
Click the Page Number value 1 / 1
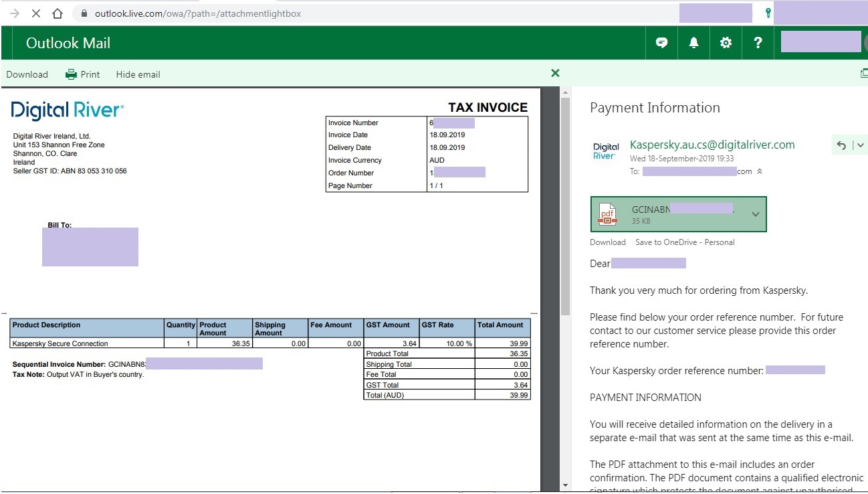click(436, 186)
